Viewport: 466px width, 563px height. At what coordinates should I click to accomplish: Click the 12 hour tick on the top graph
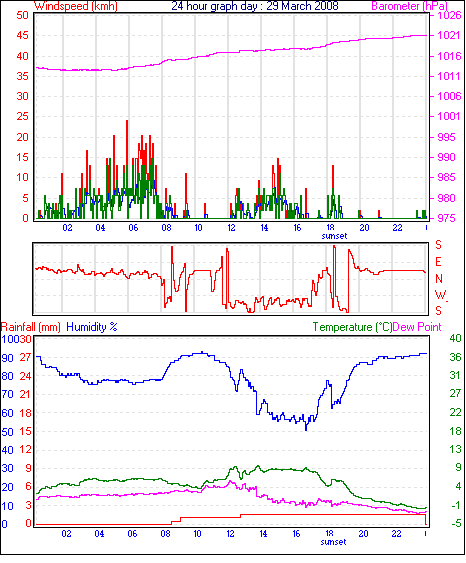(x=231, y=228)
